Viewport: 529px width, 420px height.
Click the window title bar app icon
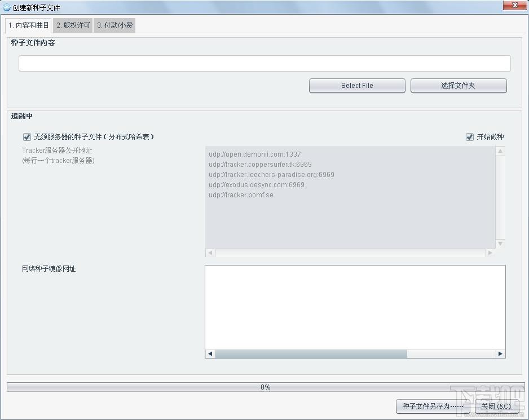pos(7,7)
